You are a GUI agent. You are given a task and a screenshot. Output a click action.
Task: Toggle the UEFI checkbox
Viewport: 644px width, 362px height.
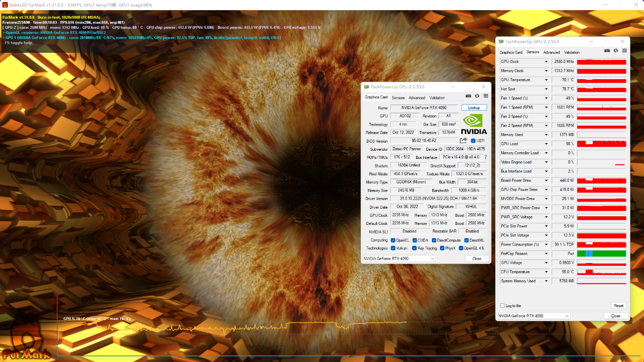(473, 141)
